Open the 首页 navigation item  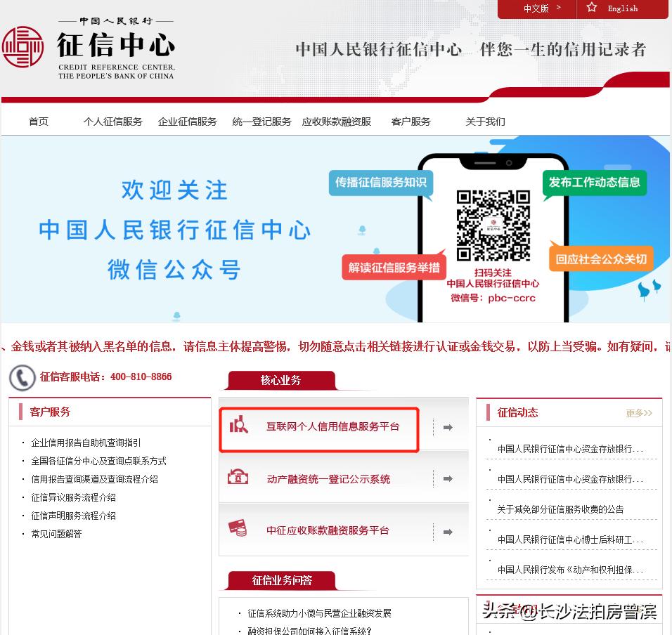[38, 121]
